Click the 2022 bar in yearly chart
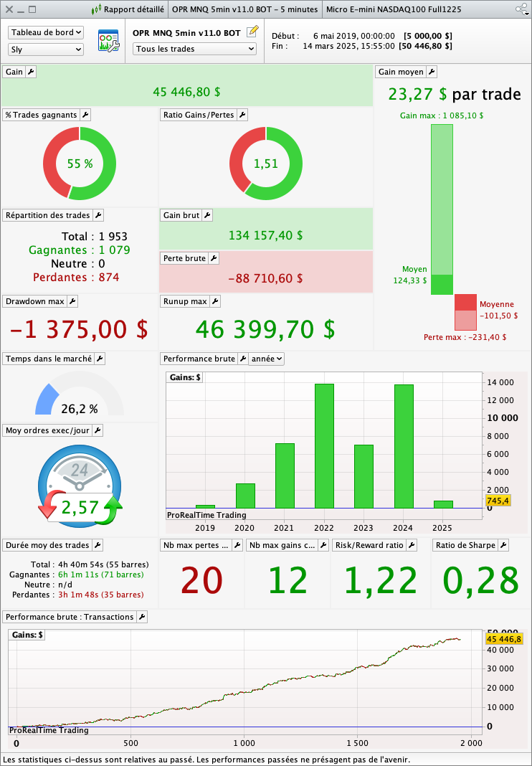The width and height of the screenshot is (532, 766). (324, 445)
